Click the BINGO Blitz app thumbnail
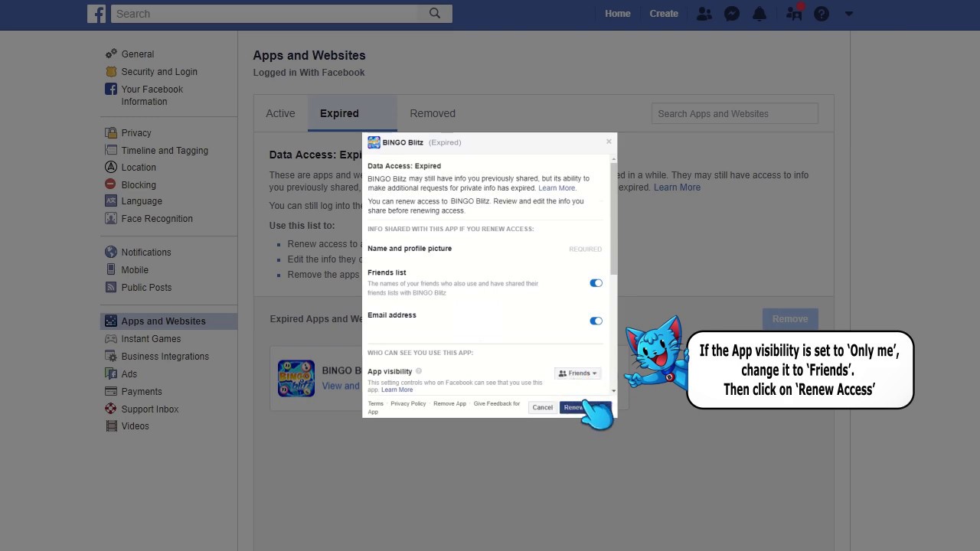The image size is (980, 551). tap(296, 378)
